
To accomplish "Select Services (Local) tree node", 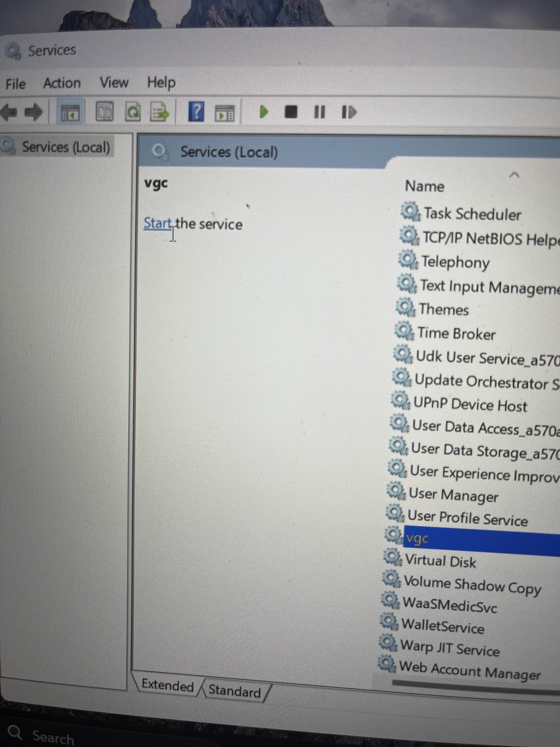I will pyautogui.click(x=66, y=148).
